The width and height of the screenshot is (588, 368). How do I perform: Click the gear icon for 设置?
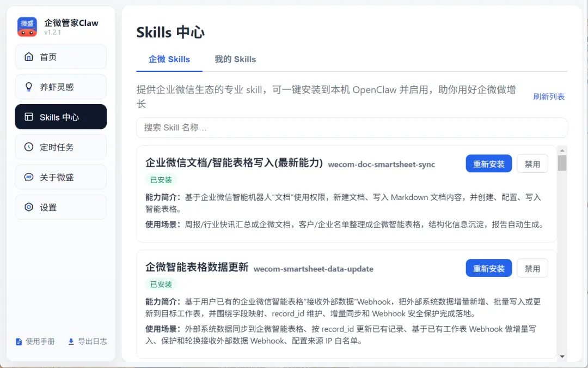pos(29,207)
